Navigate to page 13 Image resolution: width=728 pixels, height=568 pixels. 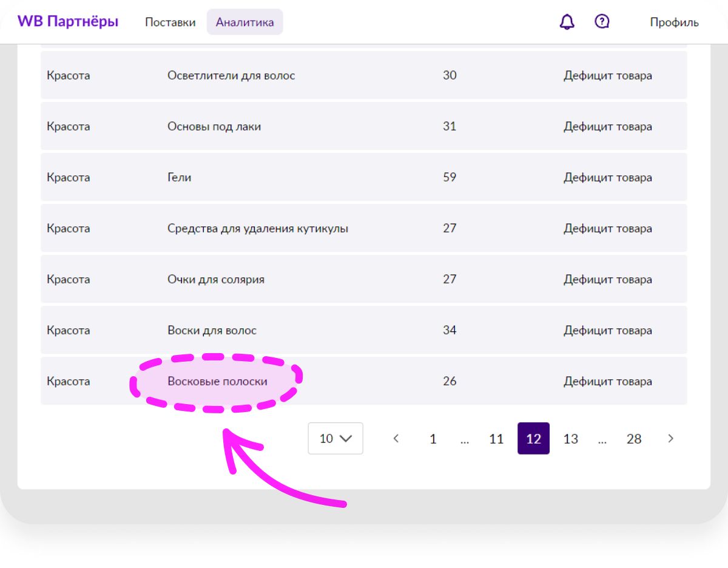pyautogui.click(x=570, y=439)
